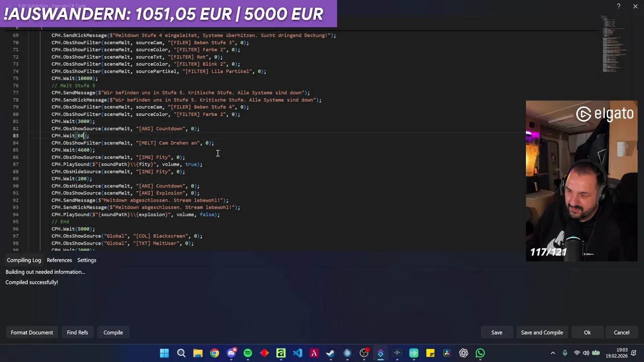Place cursor in CPH.Wait(10000) line 75
644x362 pixels.
[x=74, y=78]
